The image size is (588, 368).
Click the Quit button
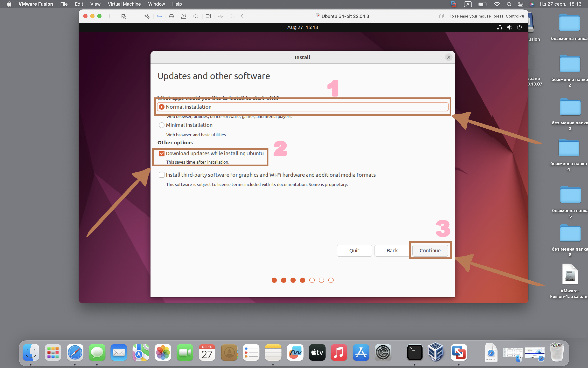(354, 250)
